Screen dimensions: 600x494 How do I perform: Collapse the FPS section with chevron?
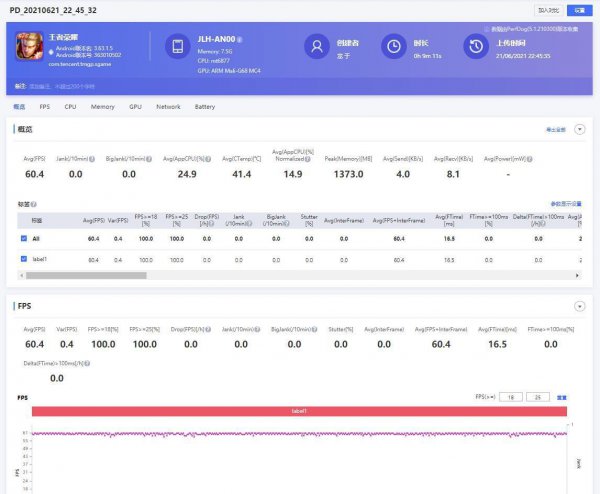click(x=579, y=306)
